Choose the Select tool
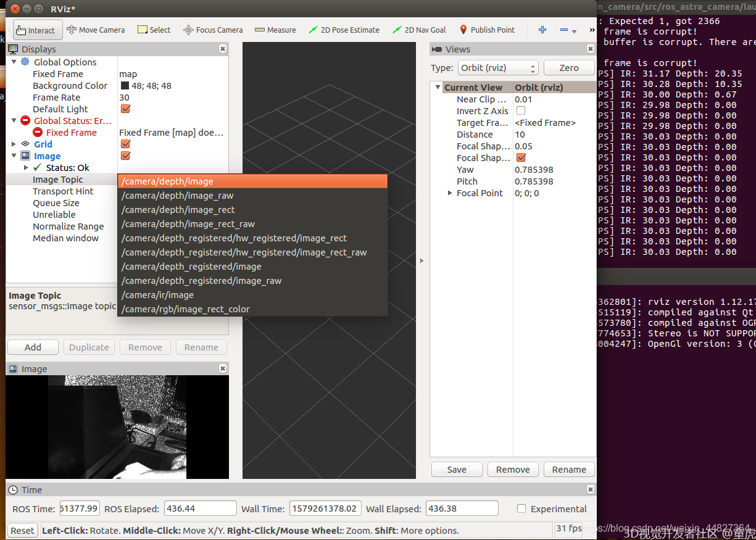 tap(154, 30)
